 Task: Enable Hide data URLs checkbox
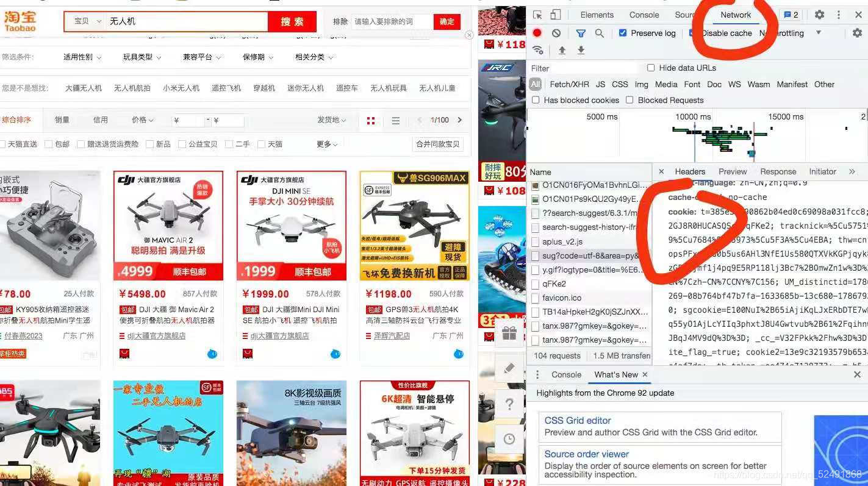651,68
